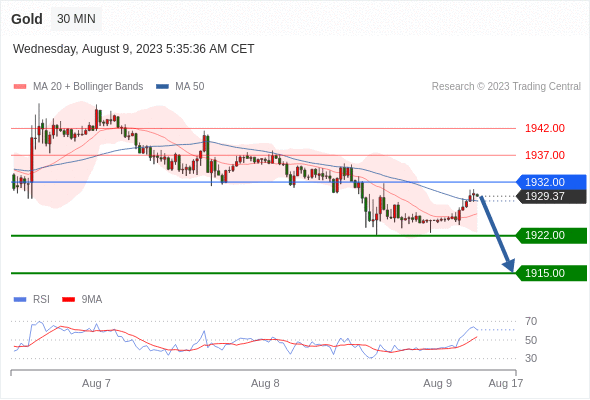Click the Aug 17 date axis label

(x=506, y=383)
